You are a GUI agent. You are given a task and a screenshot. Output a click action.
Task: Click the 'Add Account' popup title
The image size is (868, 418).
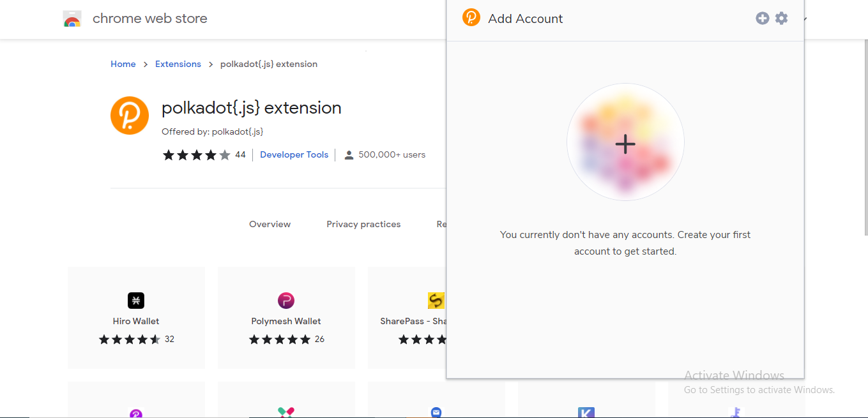point(526,19)
